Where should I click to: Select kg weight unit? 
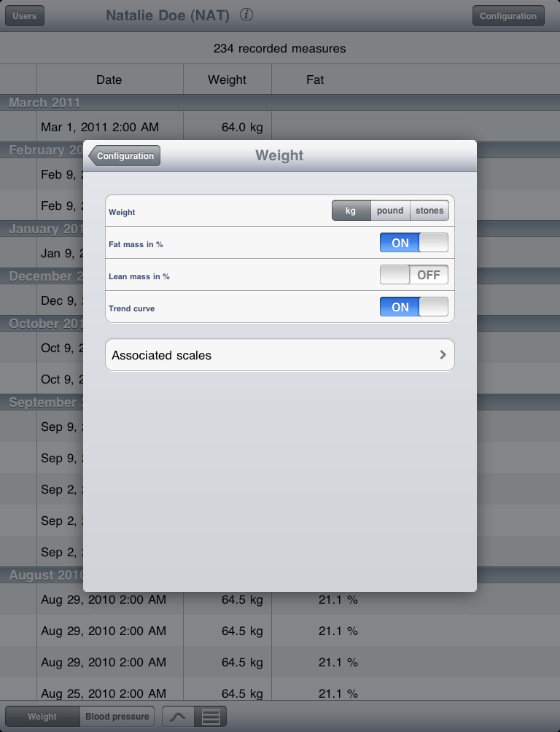pos(351,211)
